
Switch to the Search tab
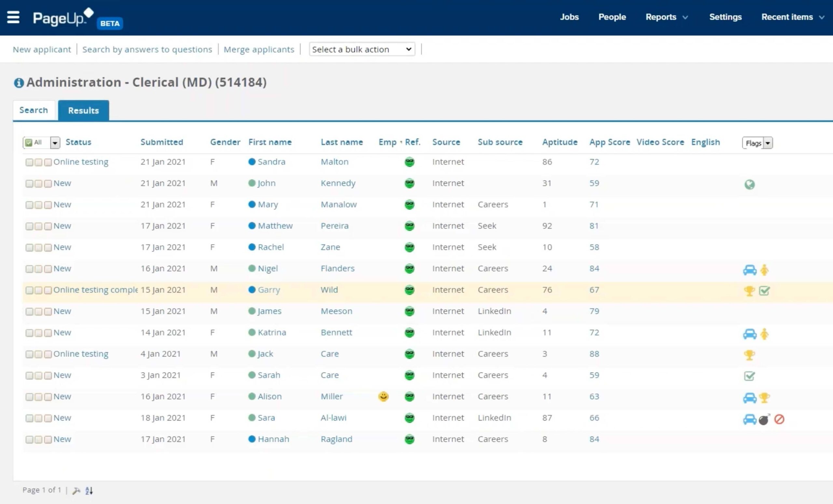(34, 110)
